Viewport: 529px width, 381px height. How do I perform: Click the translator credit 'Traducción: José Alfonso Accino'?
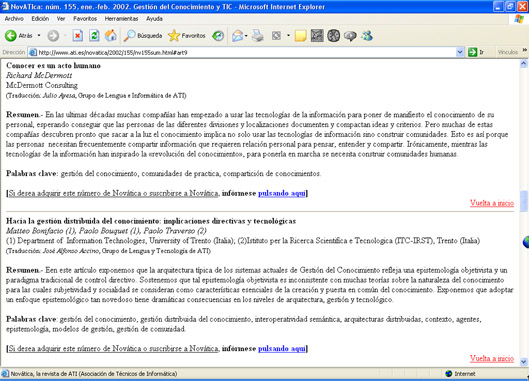click(54, 251)
